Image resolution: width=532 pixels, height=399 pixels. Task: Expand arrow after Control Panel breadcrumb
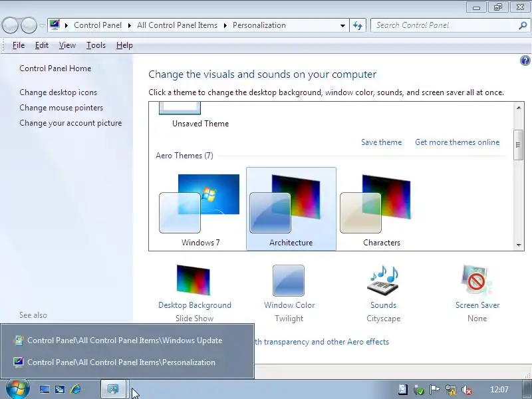point(129,25)
